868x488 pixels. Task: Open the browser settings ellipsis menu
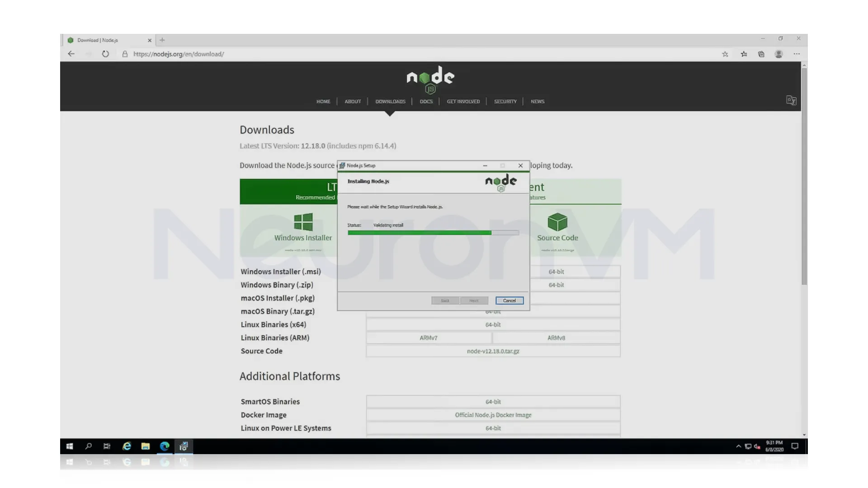[x=797, y=54]
